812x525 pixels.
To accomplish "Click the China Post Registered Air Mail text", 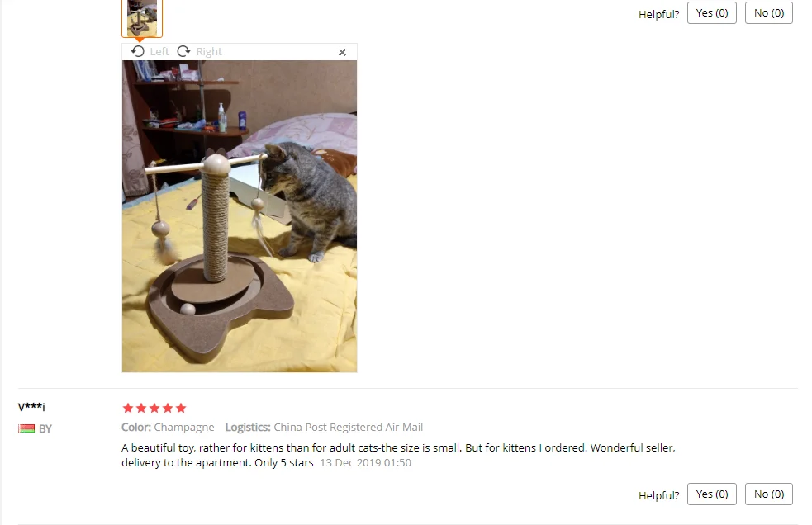I will (348, 427).
